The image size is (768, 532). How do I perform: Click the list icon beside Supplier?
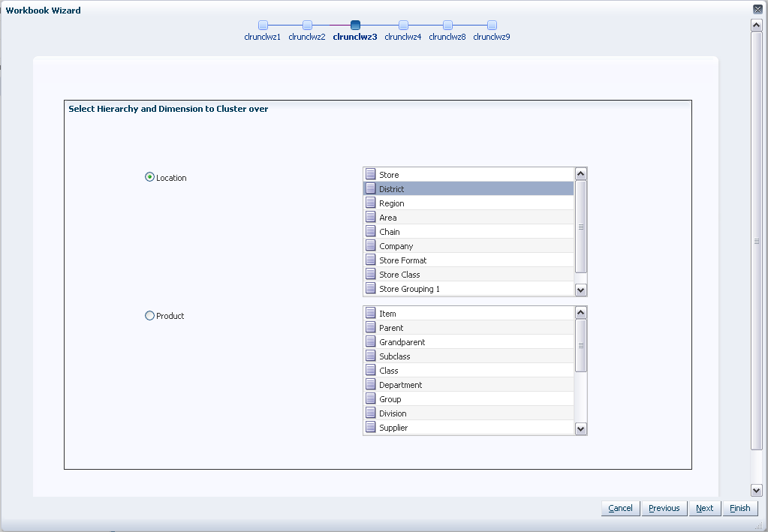[371, 427]
